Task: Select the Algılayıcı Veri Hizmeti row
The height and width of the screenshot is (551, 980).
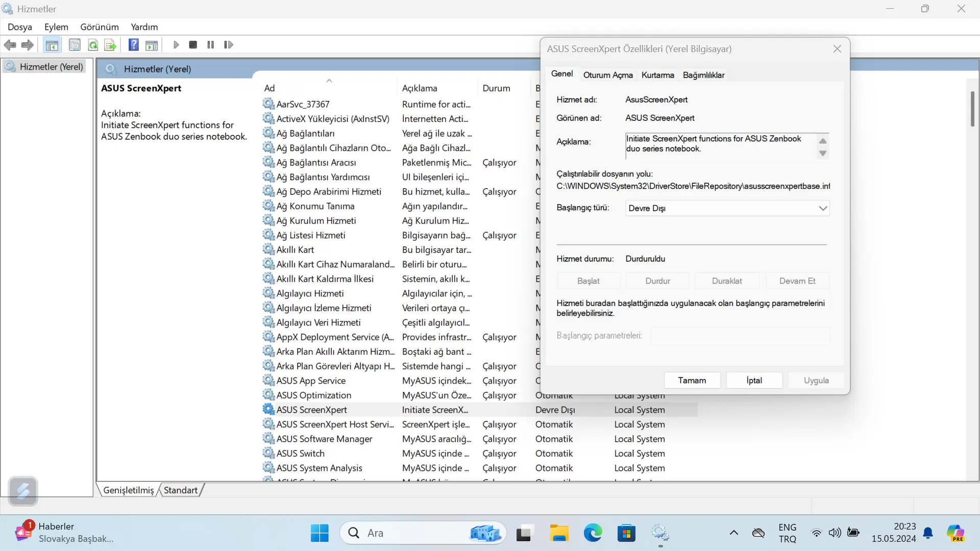Action: 401,322
